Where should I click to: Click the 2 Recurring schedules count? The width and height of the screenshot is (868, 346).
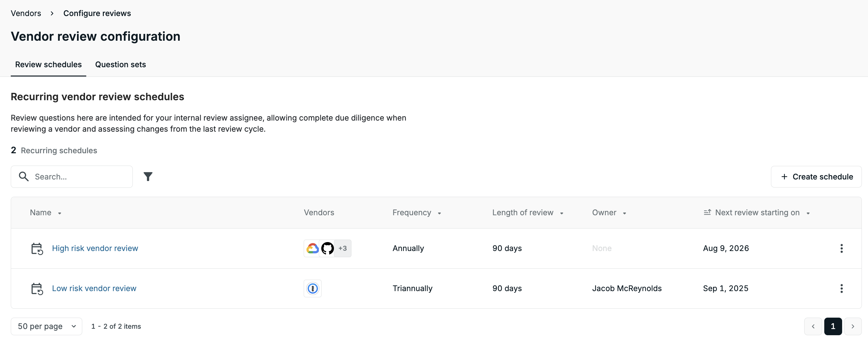click(54, 150)
